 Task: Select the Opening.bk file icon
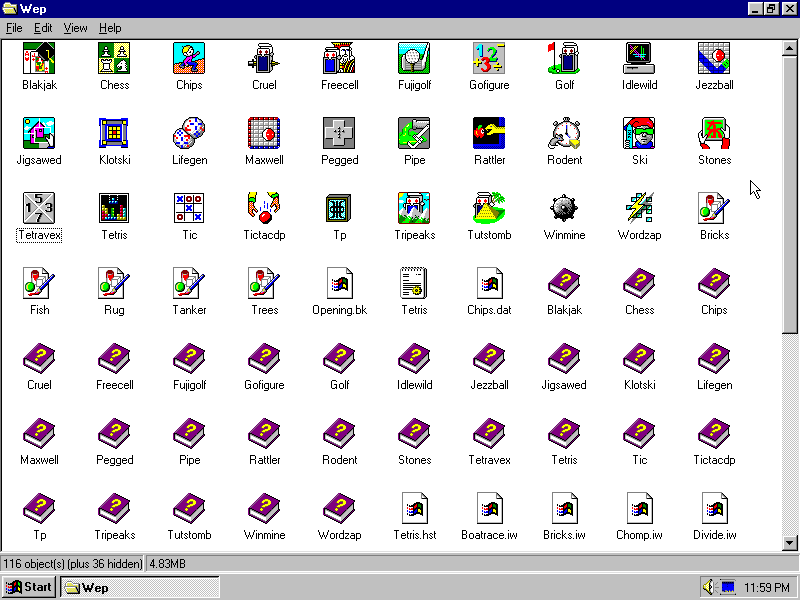coord(339,283)
